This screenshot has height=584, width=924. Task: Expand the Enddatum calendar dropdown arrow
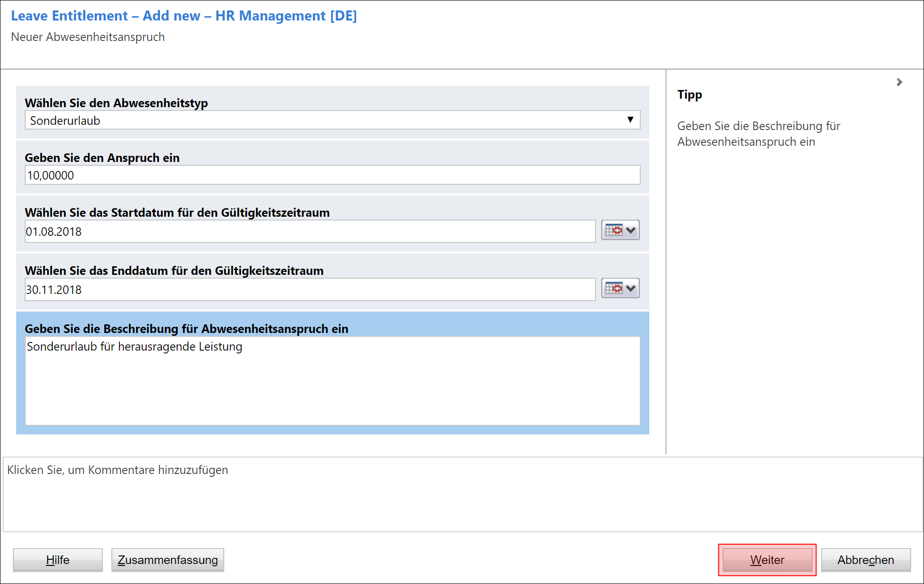(631, 289)
